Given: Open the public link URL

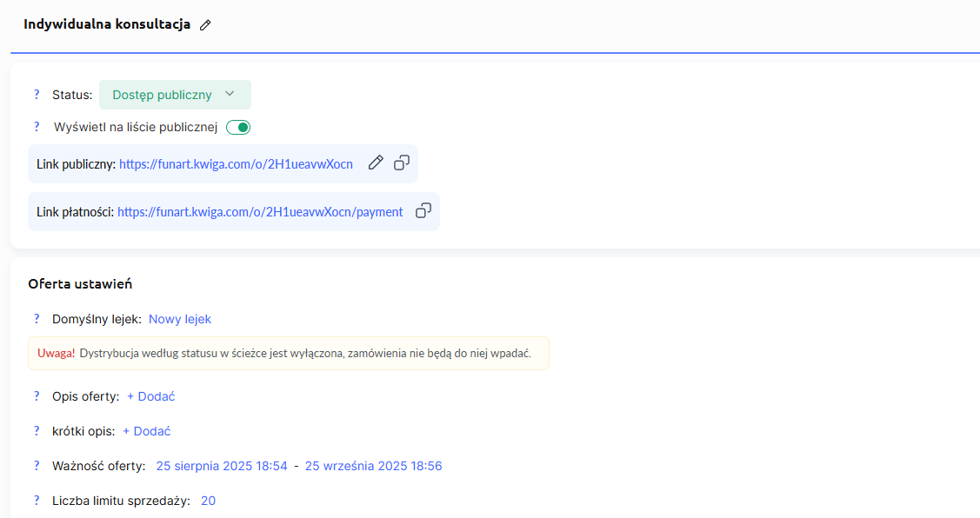Looking at the screenshot, I should coord(236,163).
